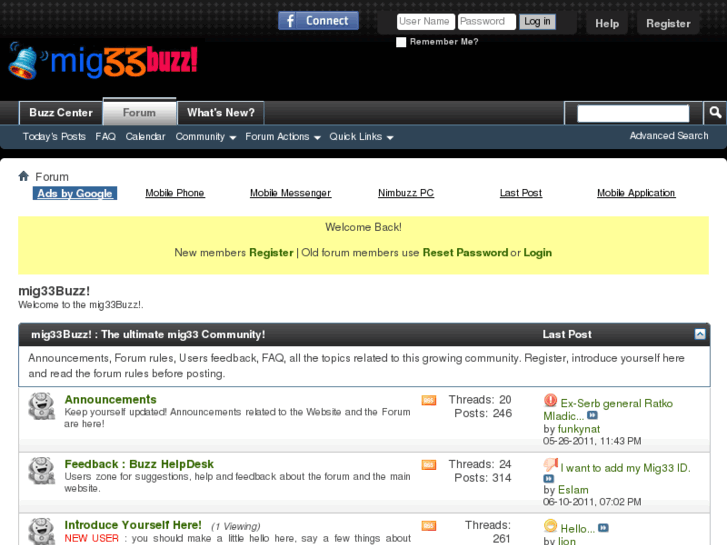Click thumbs-down icon by Mig33 ID post

coord(550,465)
